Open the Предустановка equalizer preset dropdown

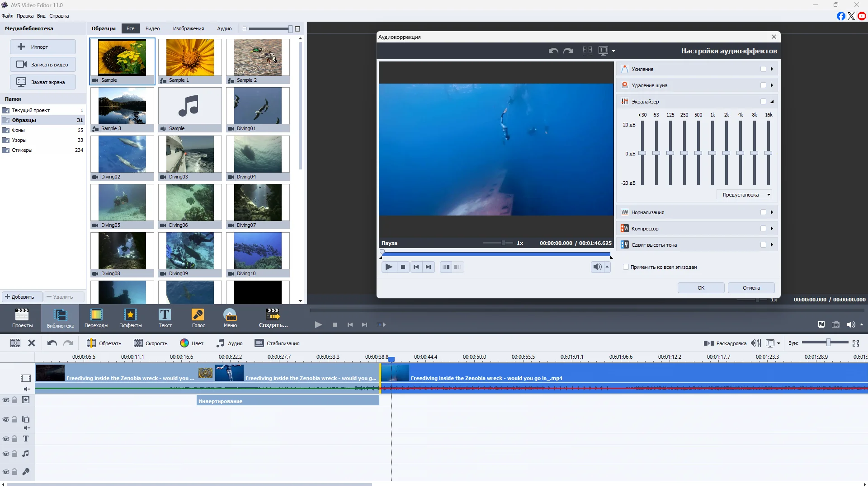coord(745,195)
